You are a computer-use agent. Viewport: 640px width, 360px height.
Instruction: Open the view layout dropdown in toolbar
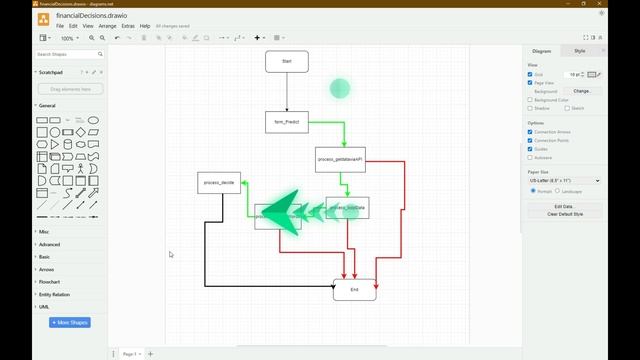coord(45,38)
